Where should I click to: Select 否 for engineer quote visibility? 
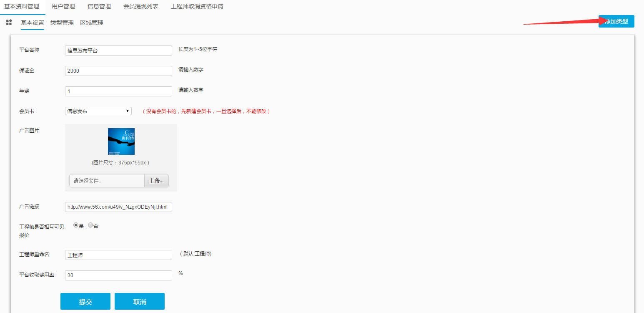(90, 225)
